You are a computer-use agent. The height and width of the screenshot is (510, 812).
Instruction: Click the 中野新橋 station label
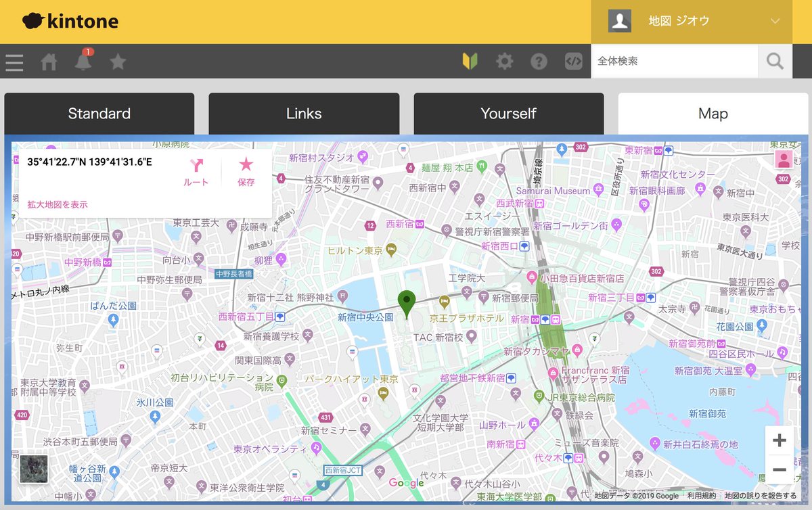tap(83, 262)
